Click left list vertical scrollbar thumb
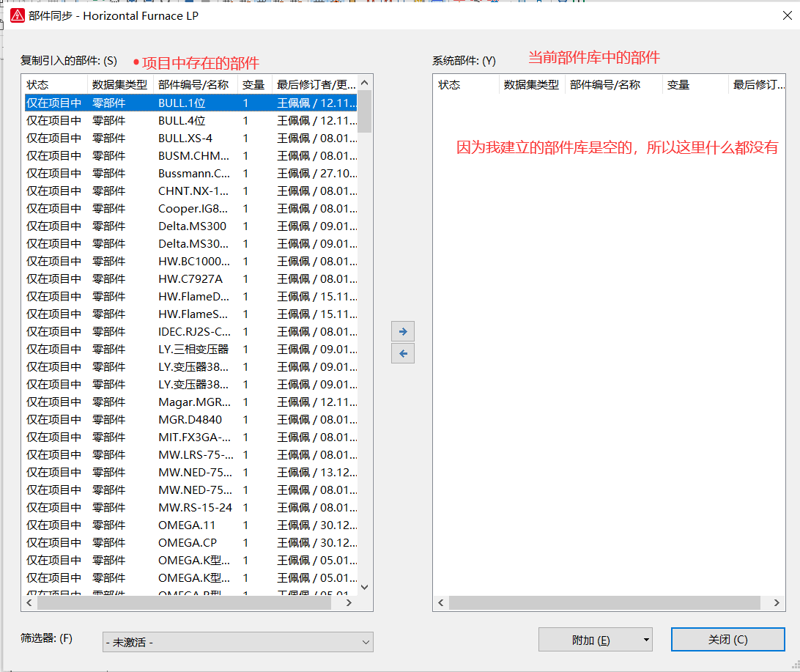The height and width of the screenshot is (672, 800). pos(364,111)
